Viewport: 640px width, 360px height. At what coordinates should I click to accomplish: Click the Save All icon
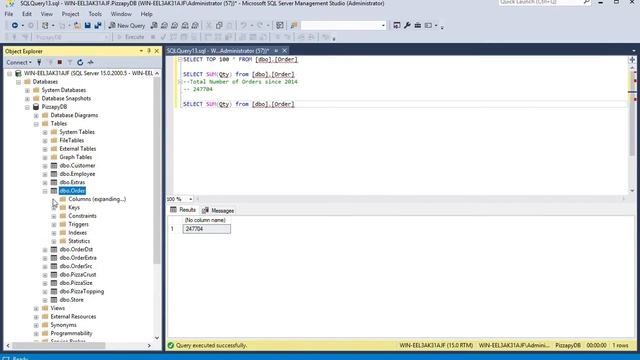point(98,25)
